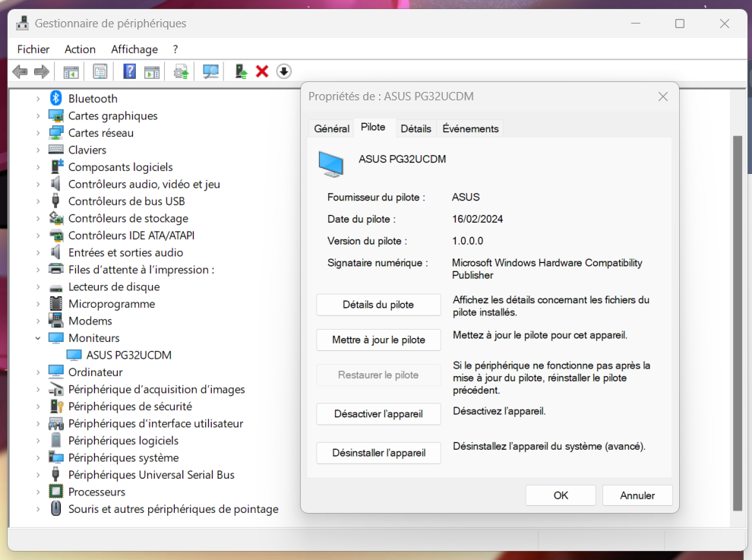
Task: Expand the Moniteurs tree branch
Action: pyautogui.click(x=38, y=337)
